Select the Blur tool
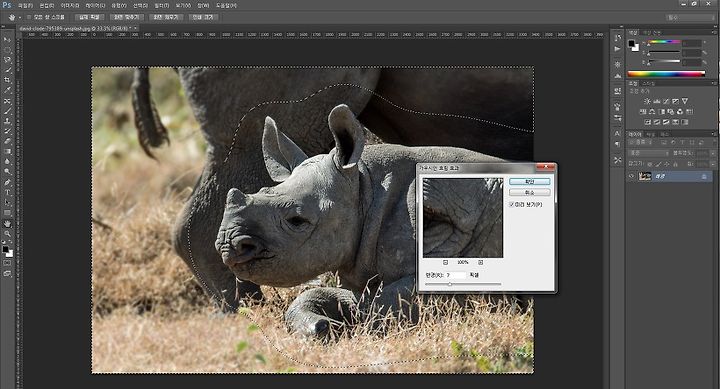 7,161
